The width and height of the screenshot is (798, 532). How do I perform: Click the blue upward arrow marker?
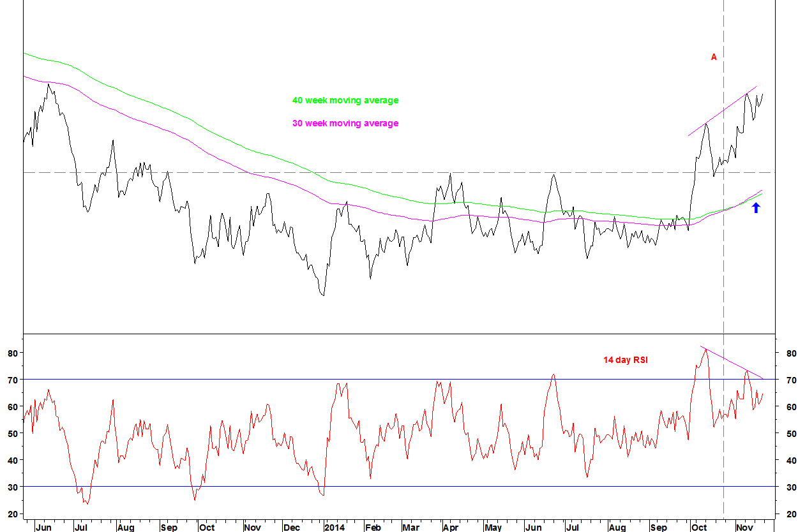[x=756, y=207]
